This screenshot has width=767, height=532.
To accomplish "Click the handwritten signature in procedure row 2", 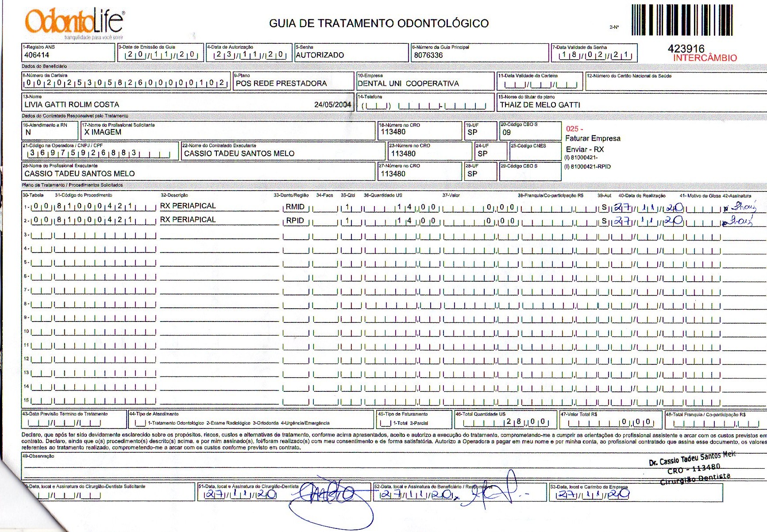I will pyautogui.click(x=738, y=221).
